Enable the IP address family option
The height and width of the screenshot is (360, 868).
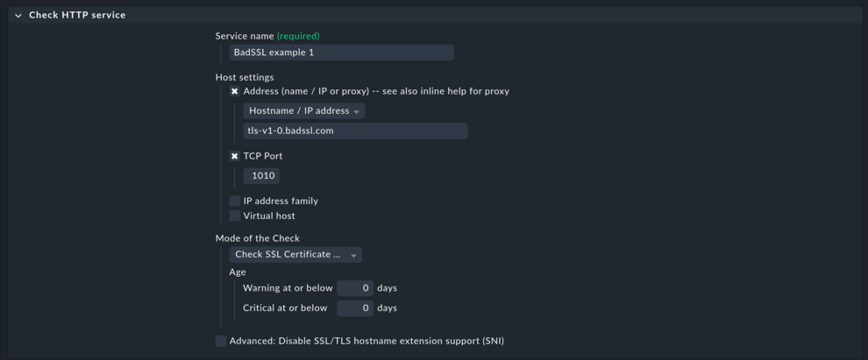coord(235,201)
